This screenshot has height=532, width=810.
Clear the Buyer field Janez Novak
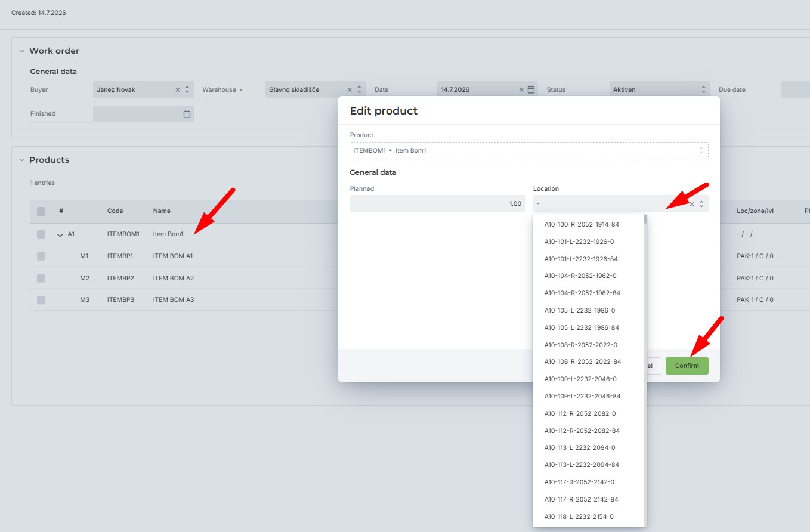[x=177, y=89]
